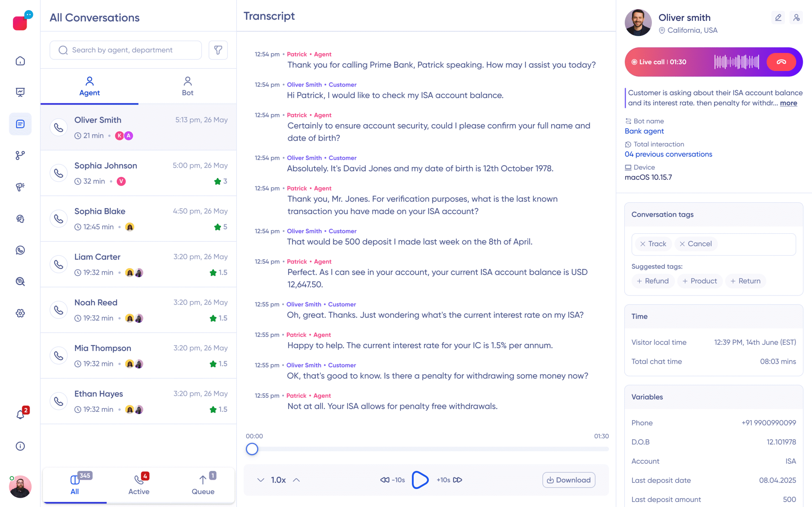Switch to the Bot conversations tab

tap(187, 86)
